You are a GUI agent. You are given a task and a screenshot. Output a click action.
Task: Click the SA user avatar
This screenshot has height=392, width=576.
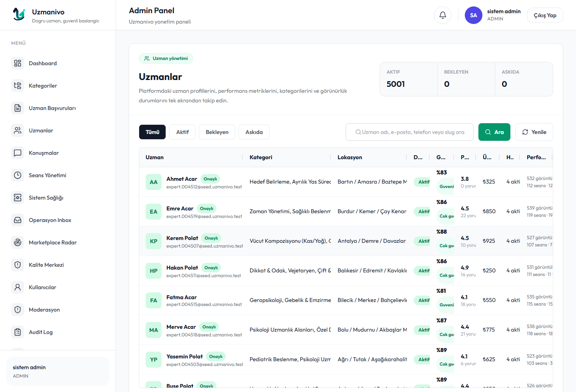pos(474,15)
